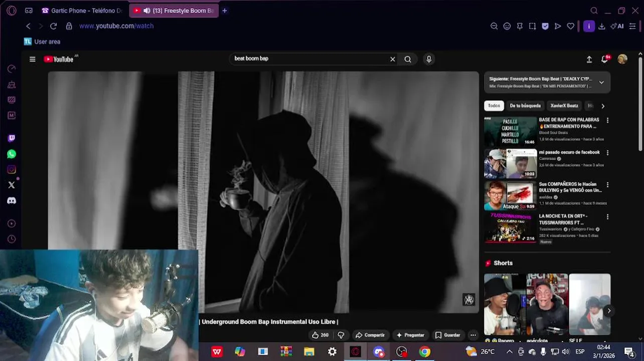Open the purple 'i' extension icon
The height and width of the screenshot is (361, 644).
[x=589, y=26]
